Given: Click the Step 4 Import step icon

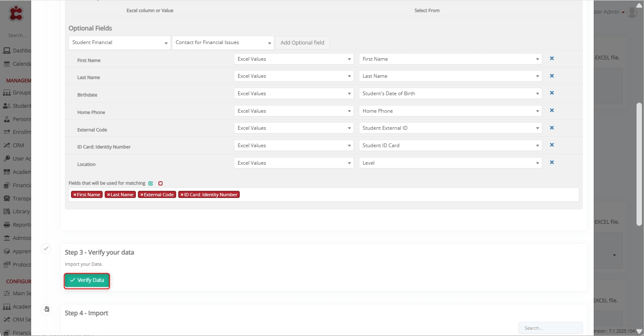Looking at the screenshot, I should click(x=46, y=309).
